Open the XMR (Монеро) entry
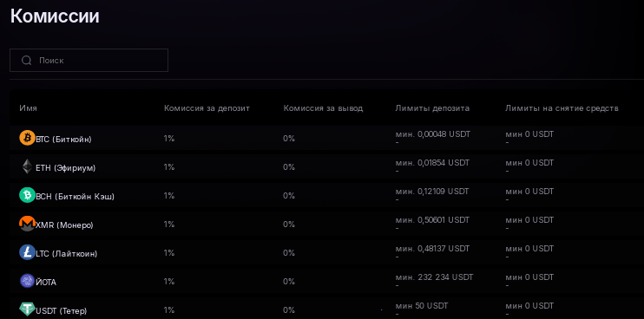Image resolution: width=644 pixels, height=319 pixels. (x=64, y=225)
